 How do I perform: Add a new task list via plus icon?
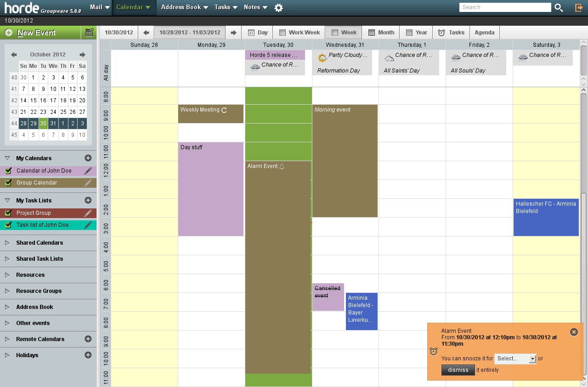click(88, 200)
